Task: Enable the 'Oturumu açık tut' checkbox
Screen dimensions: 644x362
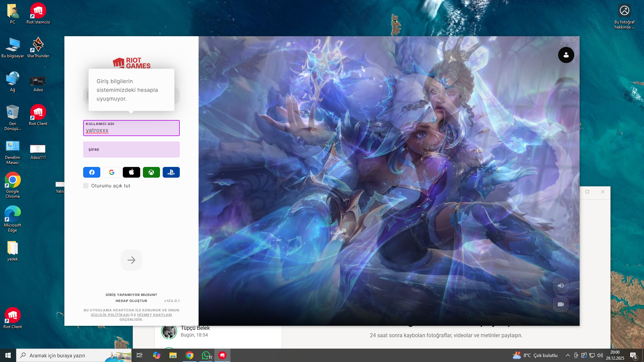Action: (86, 186)
